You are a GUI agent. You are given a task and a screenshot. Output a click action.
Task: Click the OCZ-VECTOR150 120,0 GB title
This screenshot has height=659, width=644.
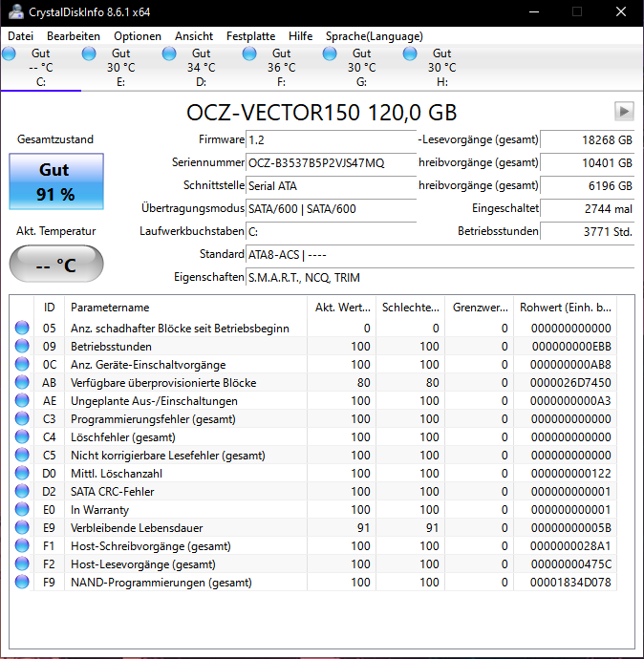click(322, 112)
